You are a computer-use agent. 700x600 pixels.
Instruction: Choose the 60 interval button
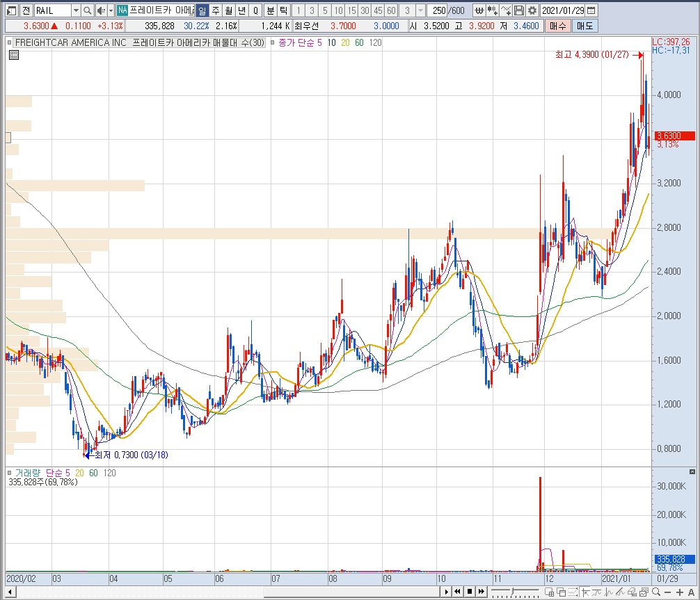click(x=391, y=10)
